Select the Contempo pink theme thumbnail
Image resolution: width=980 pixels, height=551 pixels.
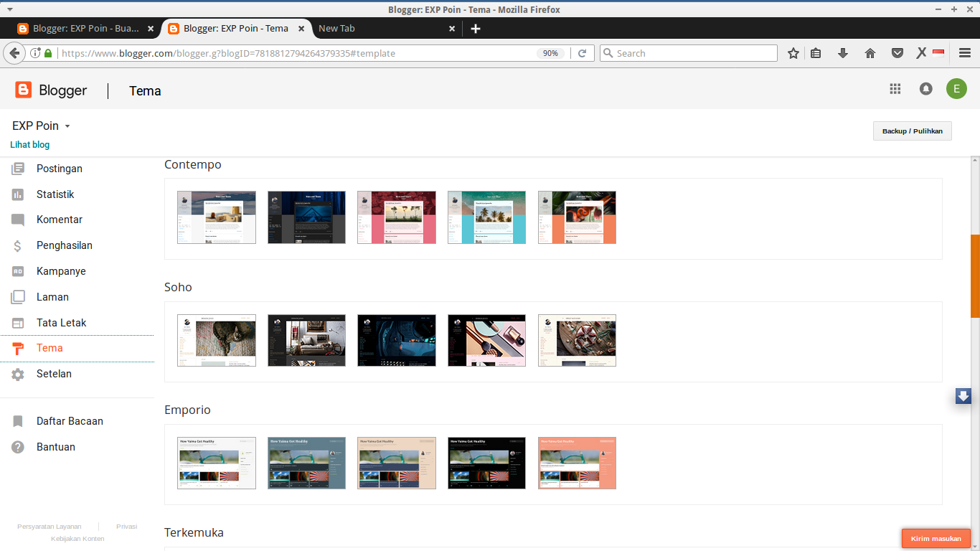(x=397, y=217)
